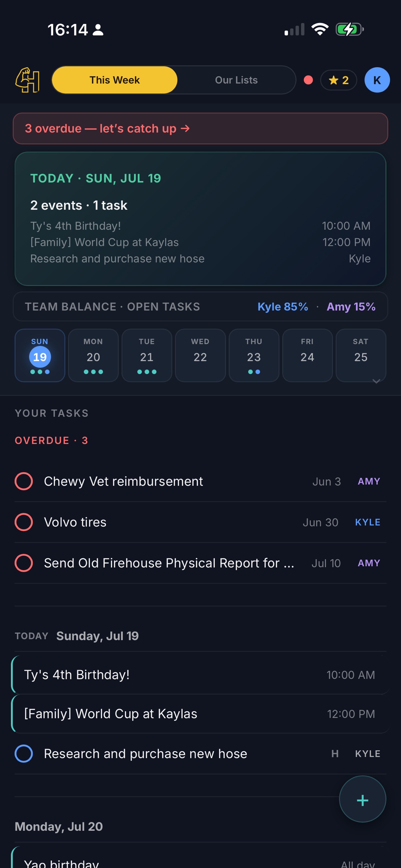Tap the Wi-Fi status icon
The height and width of the screenshot is (868, 401).
tap(320, 29)
